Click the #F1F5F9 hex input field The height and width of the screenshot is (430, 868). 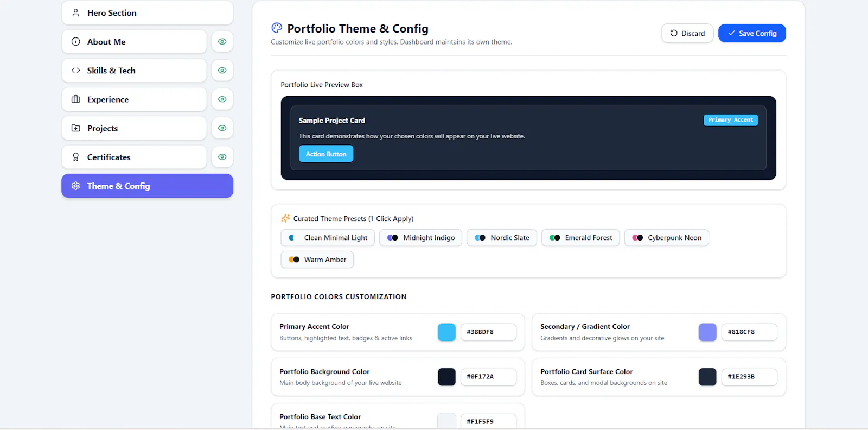tap(488, 421)
